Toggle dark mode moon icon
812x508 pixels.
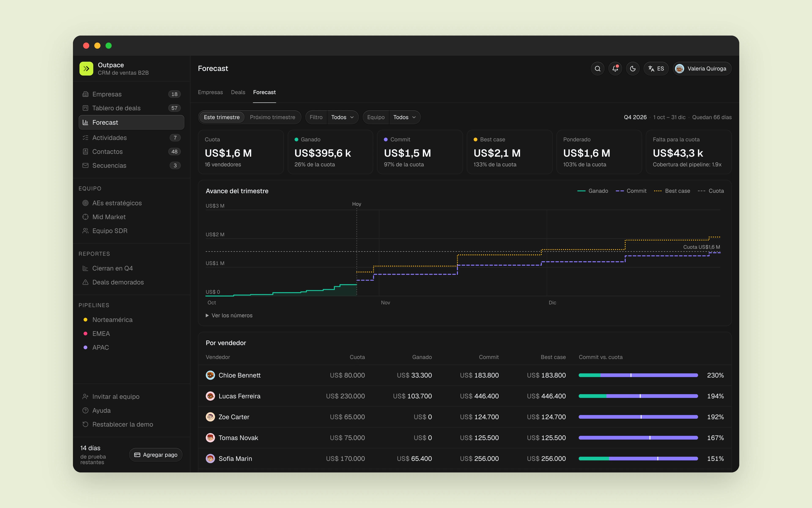coord(633,69)
